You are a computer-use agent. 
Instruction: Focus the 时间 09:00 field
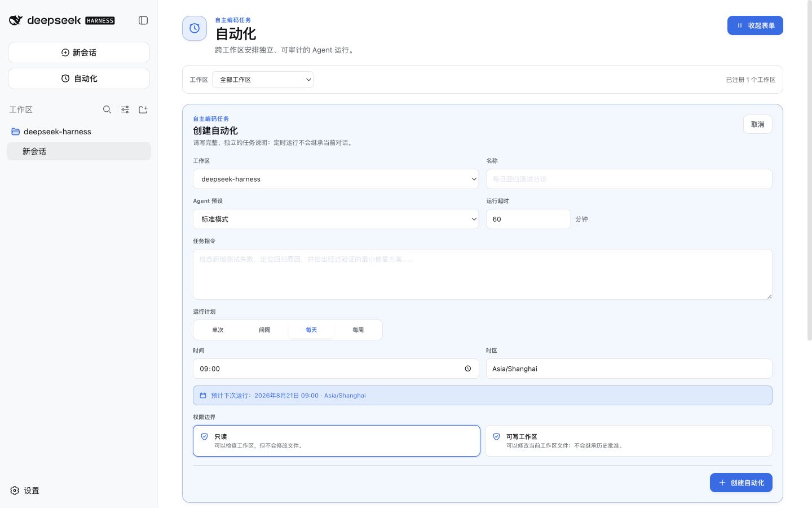pos(336,369)
